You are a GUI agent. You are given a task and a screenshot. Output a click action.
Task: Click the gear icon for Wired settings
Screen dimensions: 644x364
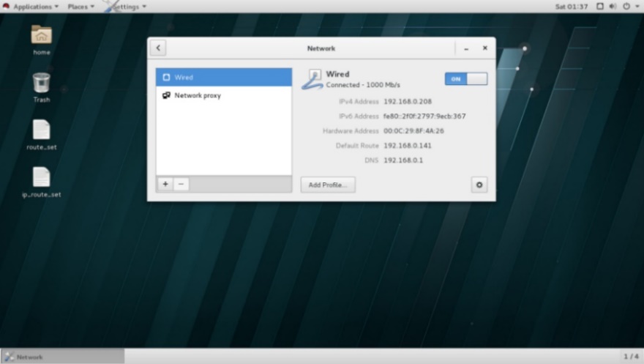pyautogui.click(x=479, y=185)
